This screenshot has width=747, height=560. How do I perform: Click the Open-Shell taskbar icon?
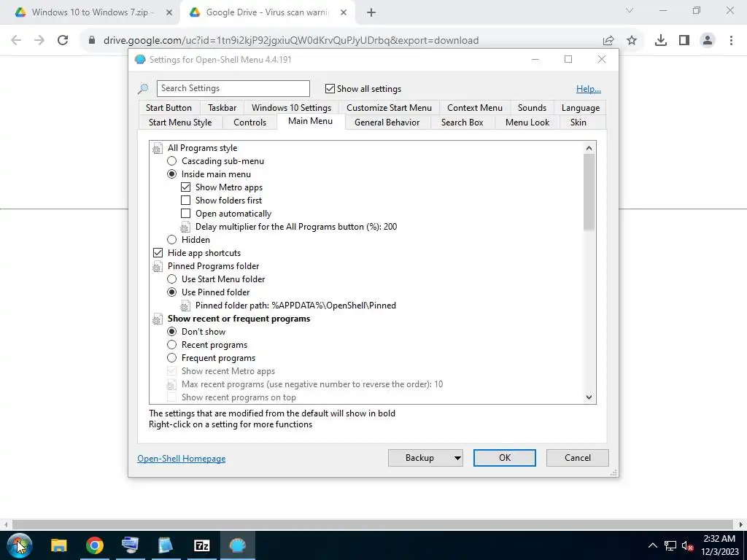[x=237, y=545]
